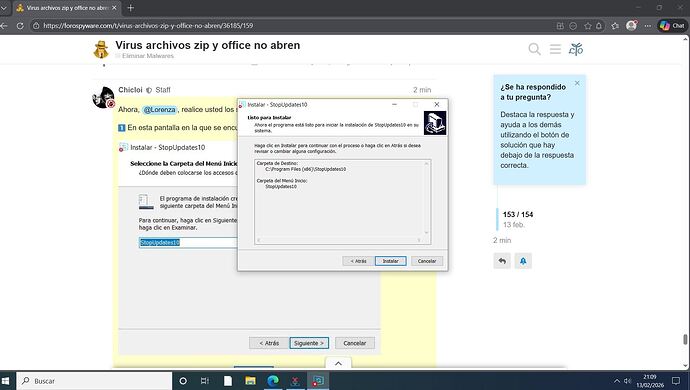Click the Chicloi username link

click(130, 90)
